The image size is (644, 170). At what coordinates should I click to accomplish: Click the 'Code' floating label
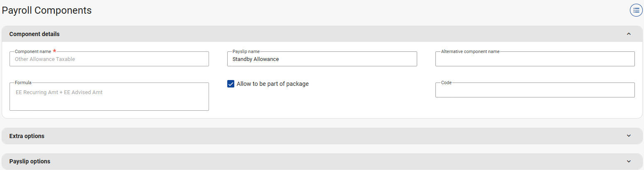coord(446,83)
